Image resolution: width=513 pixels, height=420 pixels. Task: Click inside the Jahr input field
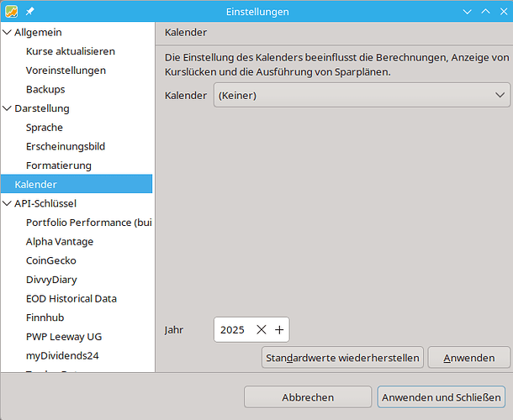pyautogui.click(x=232, y=330)
